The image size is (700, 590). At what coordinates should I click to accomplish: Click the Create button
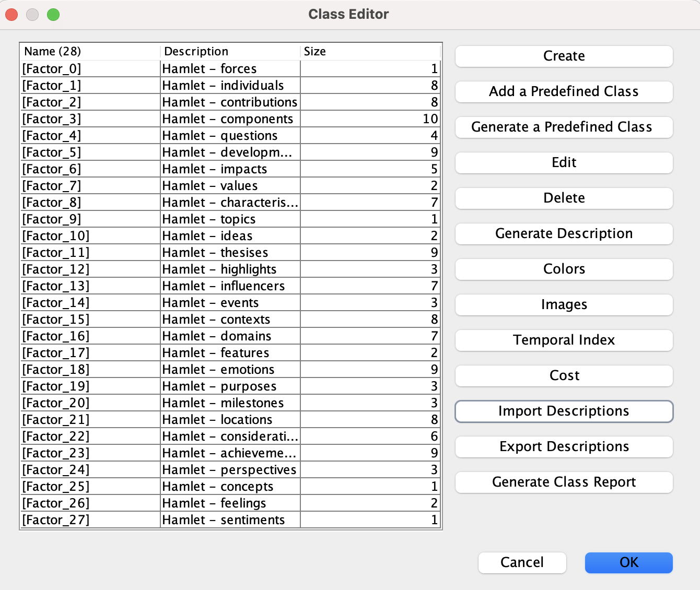(564, 56)
